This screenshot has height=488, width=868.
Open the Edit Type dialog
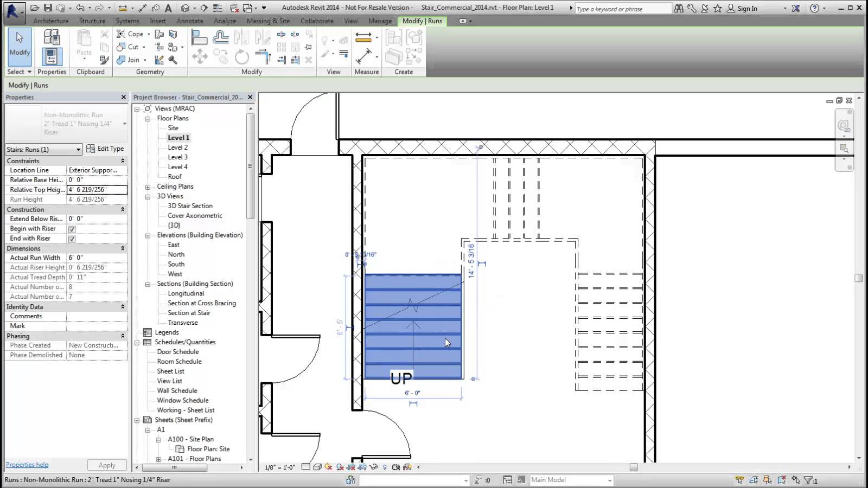(x=106, y=149)
